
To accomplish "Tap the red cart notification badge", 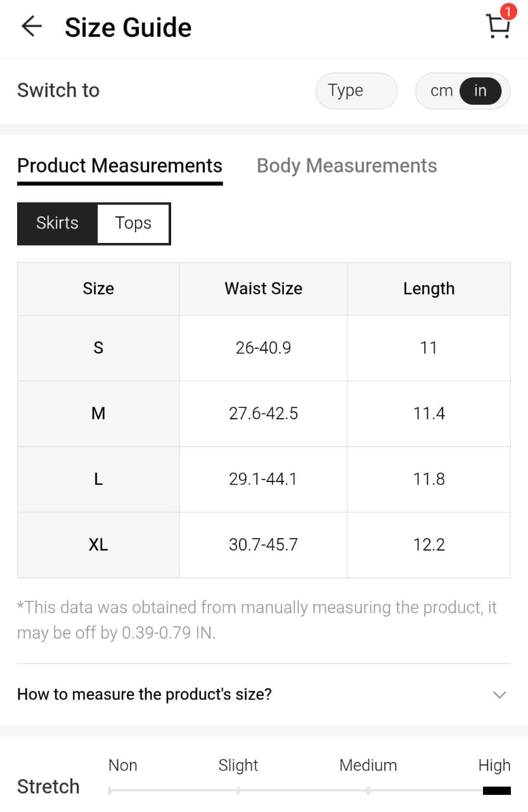I will pyautogui.click(x=507, y=12).
